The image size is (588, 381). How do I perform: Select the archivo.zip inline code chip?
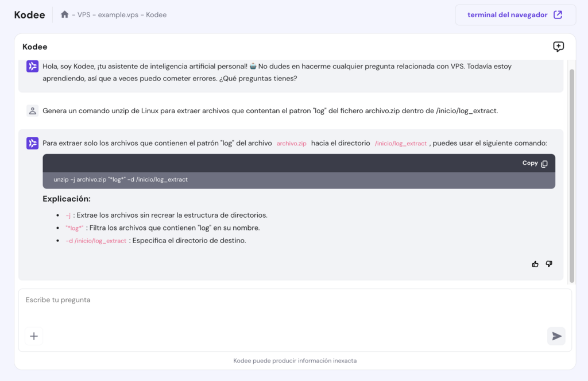click(x=291, y=143)
